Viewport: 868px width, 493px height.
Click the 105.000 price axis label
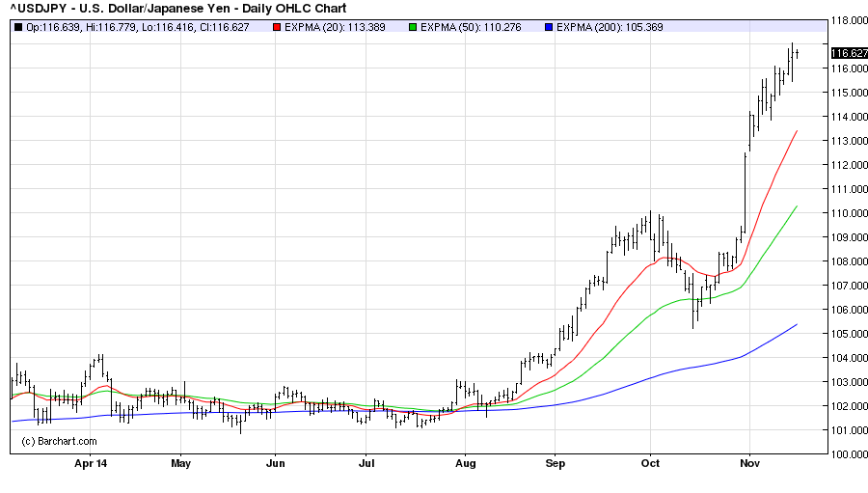[846, 334]
